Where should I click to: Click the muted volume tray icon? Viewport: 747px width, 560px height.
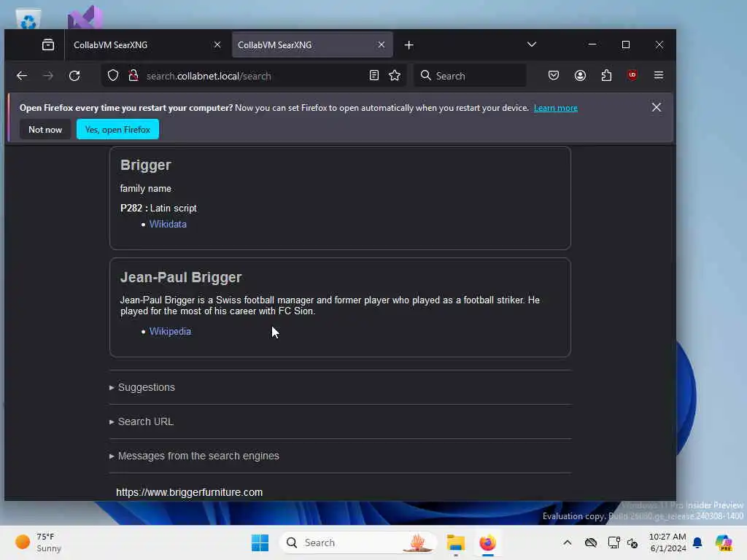point(632,542)
